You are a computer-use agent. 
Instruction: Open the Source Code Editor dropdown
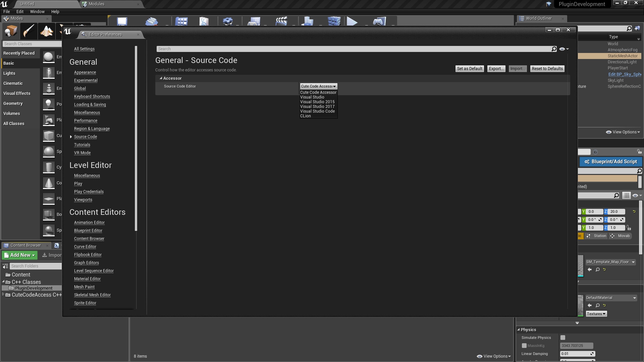pyautogui.click(x=318, y=86)
